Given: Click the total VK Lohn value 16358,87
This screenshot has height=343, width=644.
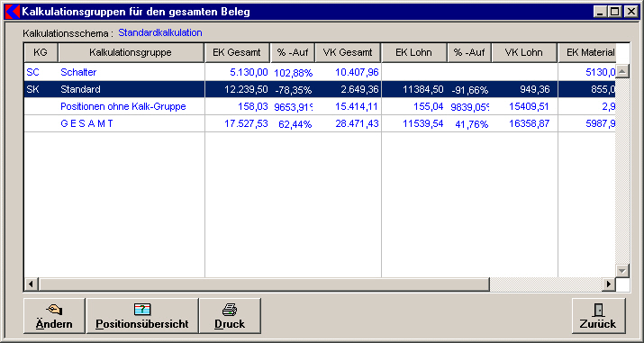Looking at the screenshot, I should [529, 123].
